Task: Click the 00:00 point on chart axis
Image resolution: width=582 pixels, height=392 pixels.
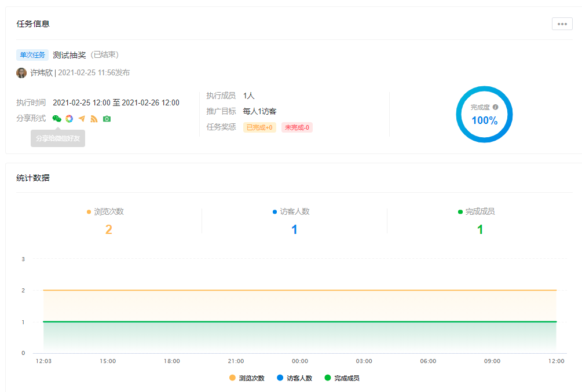Action: click(299, 361)
